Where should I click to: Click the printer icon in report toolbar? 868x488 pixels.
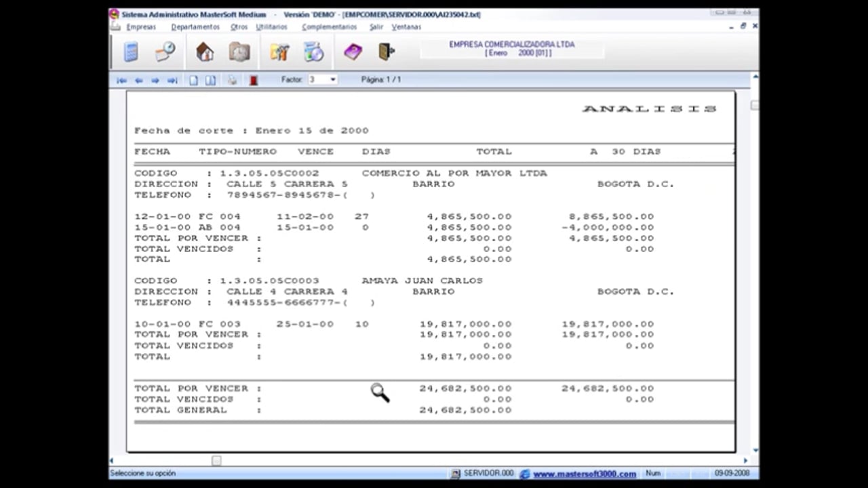pos(232,80)
